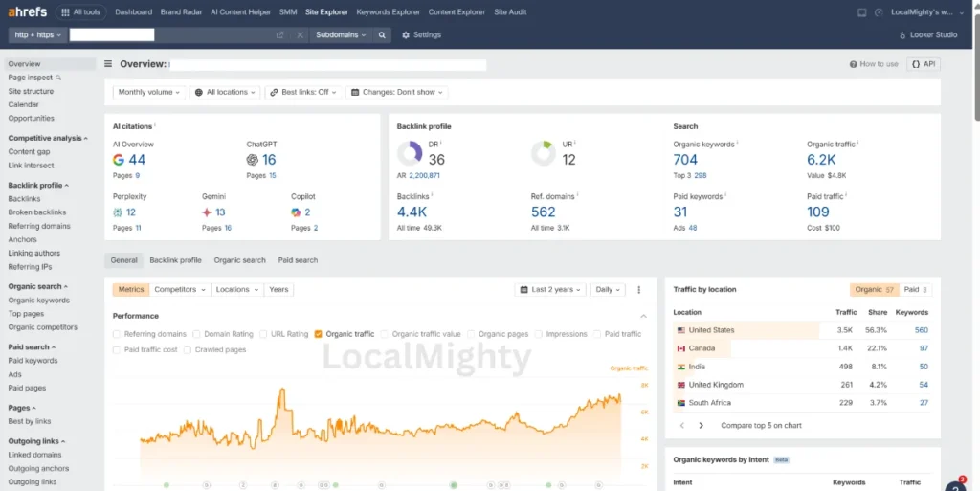Open Looker Studio connector
Image resolution: width=980 pixels, height=491 pixels.
tap(928, 35)
